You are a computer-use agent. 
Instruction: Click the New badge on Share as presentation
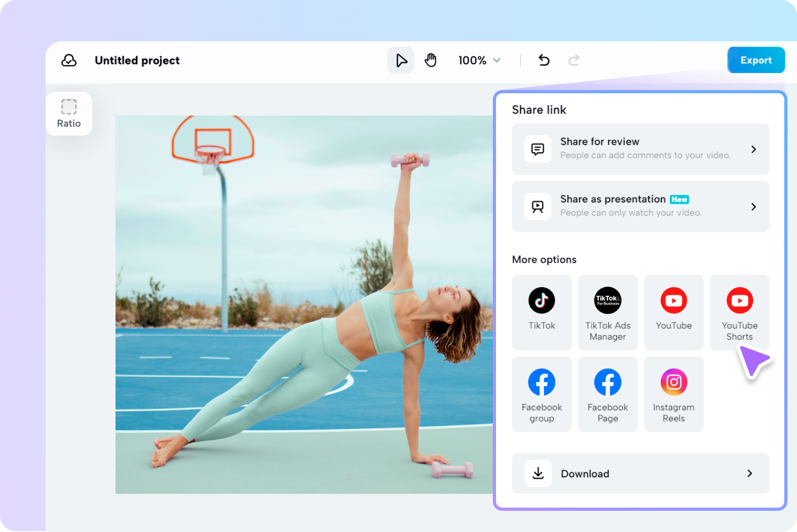tap(679, 199)
